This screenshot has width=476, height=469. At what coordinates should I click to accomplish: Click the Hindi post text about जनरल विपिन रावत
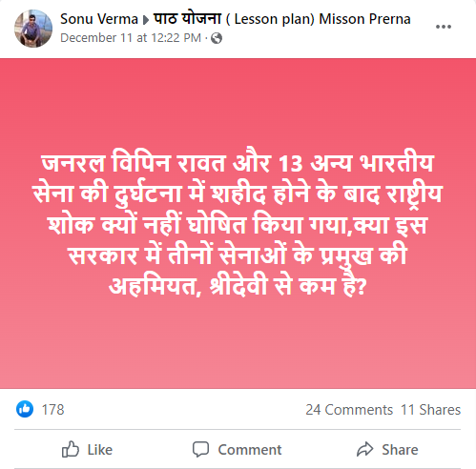(x=238, y=224)
